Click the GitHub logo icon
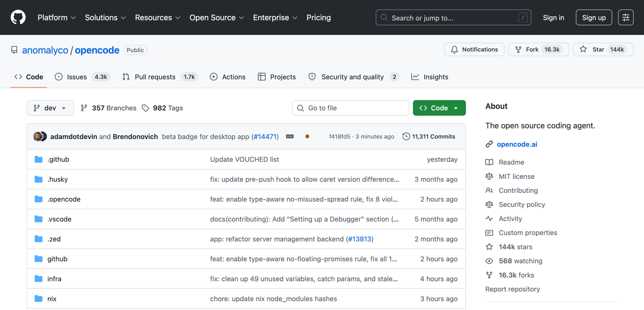This screenshot has height=310, width=644. point(18,18)
